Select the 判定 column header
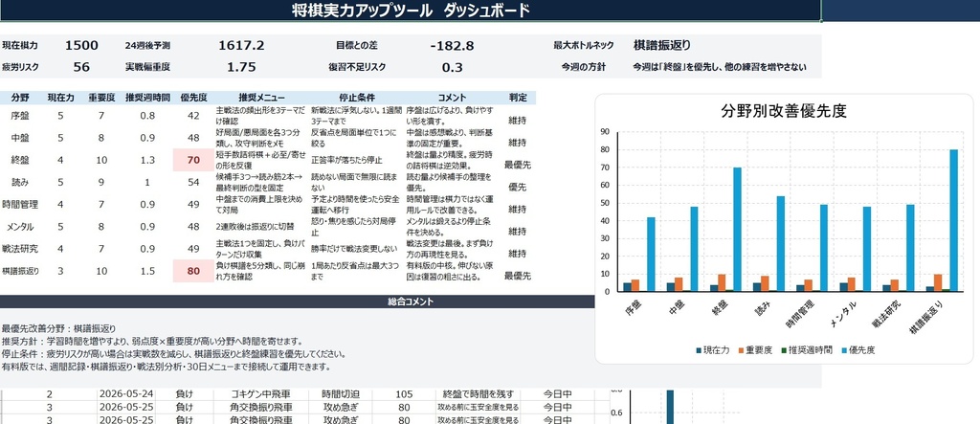 click(x=518, y=98)
